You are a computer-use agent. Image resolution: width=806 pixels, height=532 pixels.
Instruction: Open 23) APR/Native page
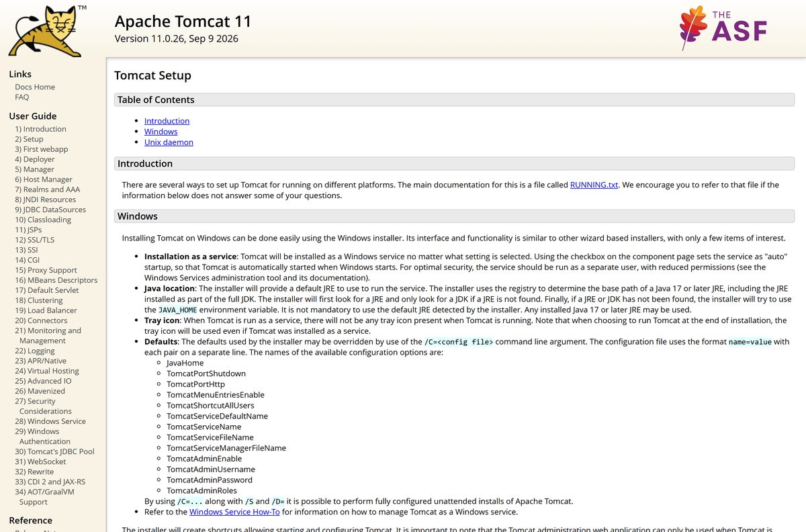point(40,361)
